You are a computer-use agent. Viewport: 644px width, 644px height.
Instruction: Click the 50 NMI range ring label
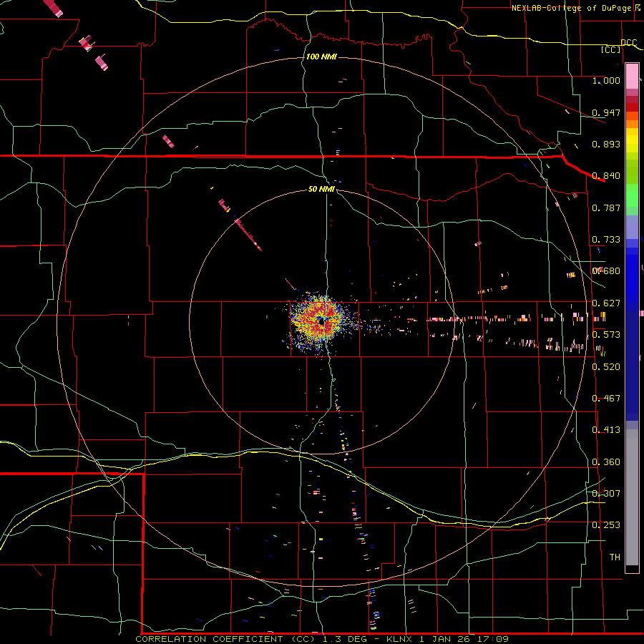point(321,189)
